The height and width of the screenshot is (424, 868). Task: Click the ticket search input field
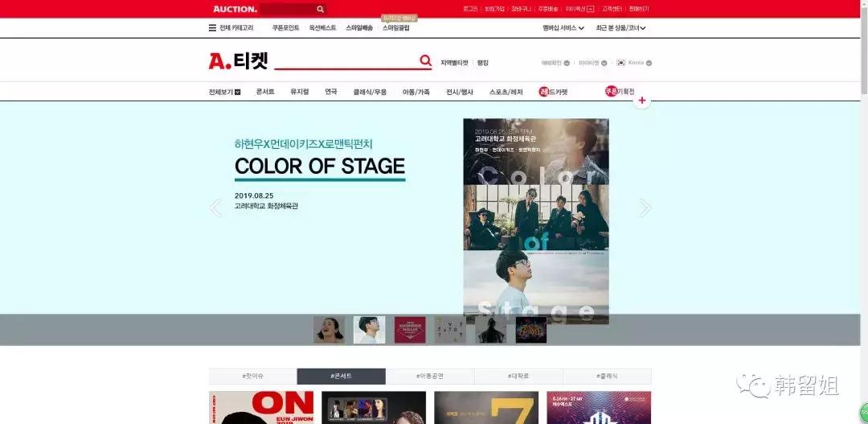(x=346, y=61)
